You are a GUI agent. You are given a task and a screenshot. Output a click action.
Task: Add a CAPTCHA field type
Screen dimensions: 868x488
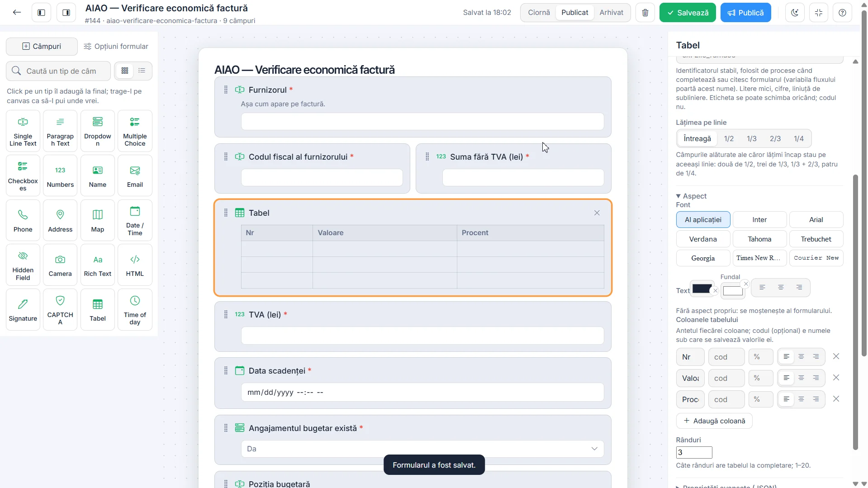tap(60, 310)
